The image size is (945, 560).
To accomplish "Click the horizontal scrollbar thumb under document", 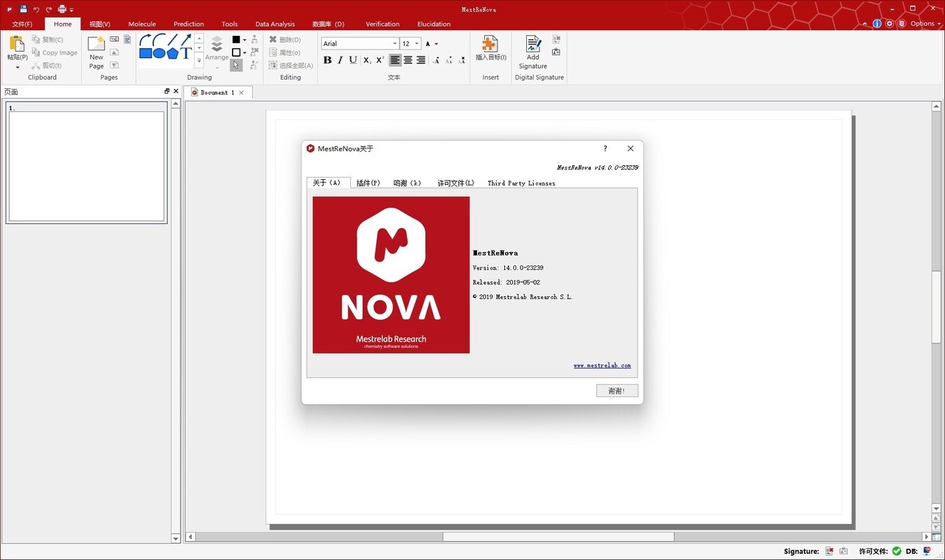I will pyautogui.click(x=558, y=537).
